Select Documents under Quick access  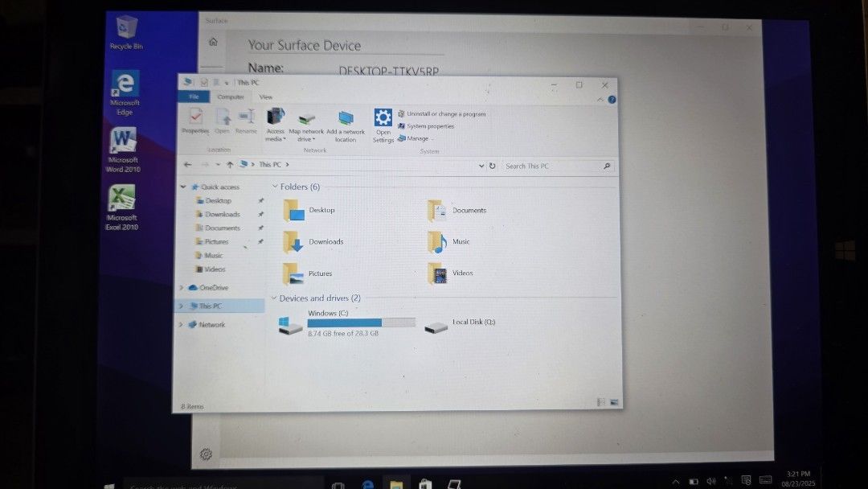[223, 228]
